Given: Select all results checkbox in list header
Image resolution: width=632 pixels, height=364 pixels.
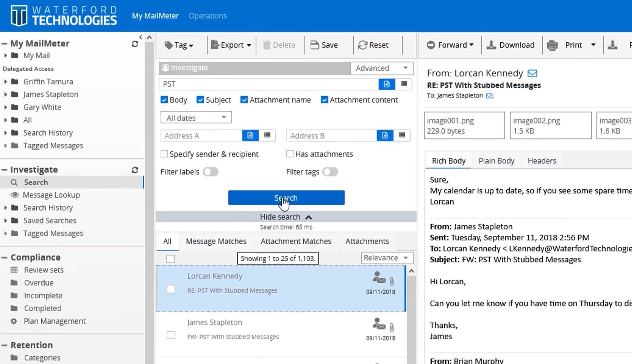Looking at the screenshot, I should click(170, 259).
